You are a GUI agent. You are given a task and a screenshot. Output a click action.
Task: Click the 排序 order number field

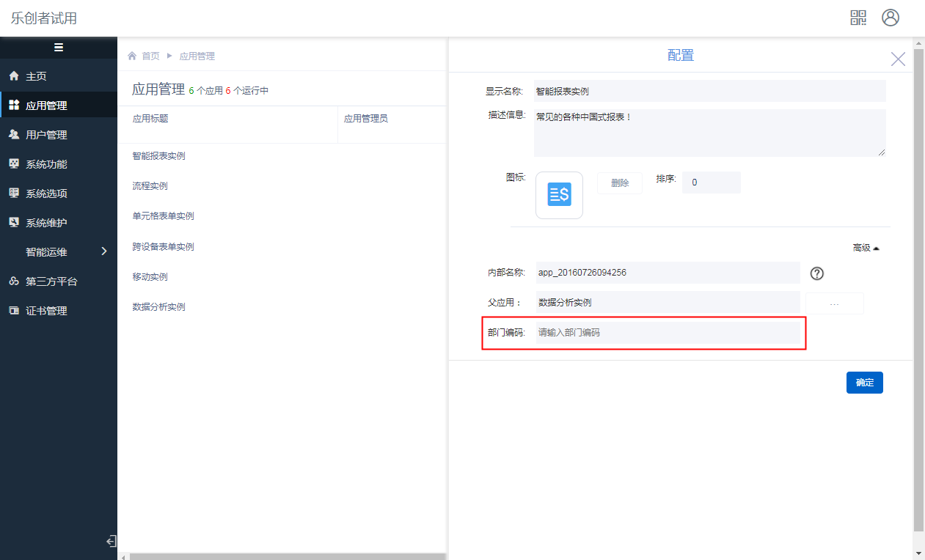point(711,183)
